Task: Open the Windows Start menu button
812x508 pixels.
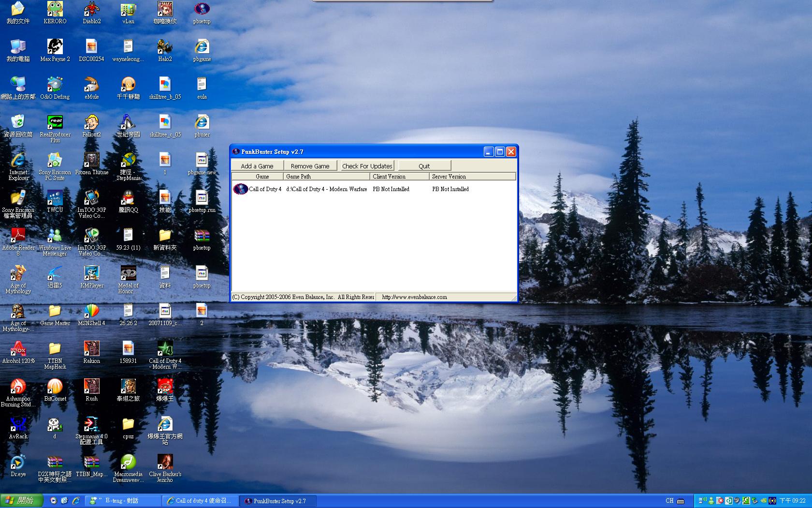Action: pyautogui.click(x=21, y=501)
